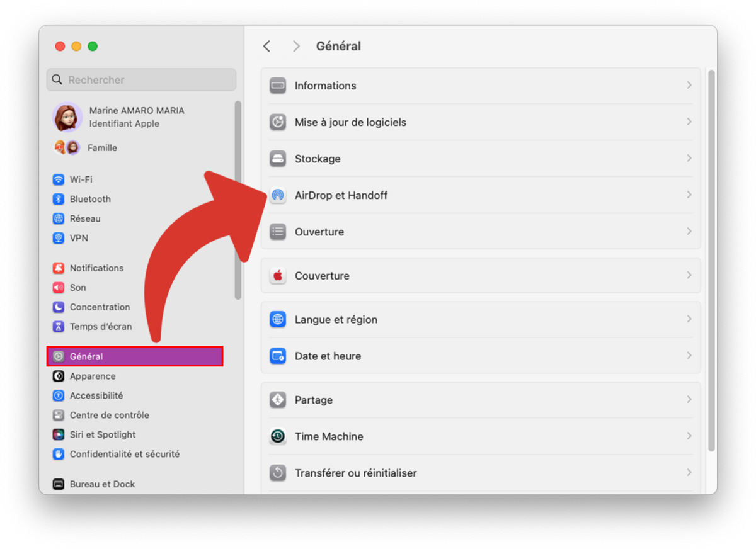Image resolution: width=756 pixels, height=549 pixels.
Task: Click the 'Centre de contrôle' label
Action: point(110,416)
